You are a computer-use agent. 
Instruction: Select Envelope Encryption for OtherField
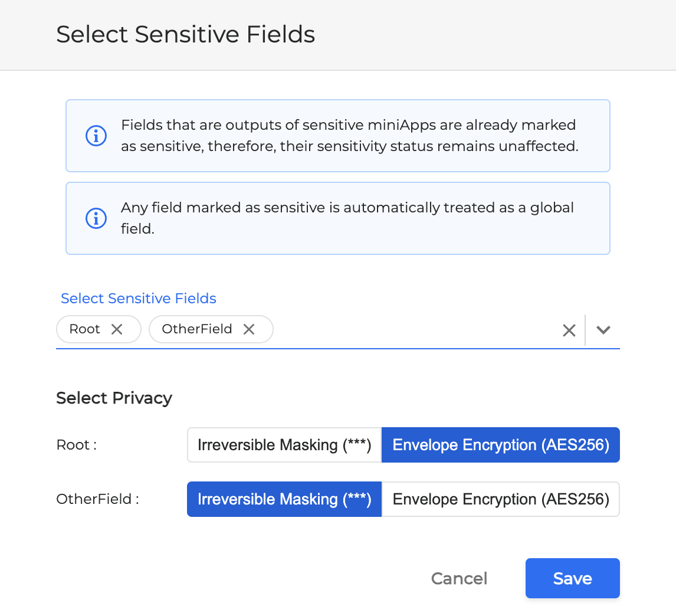coord(500,499)
